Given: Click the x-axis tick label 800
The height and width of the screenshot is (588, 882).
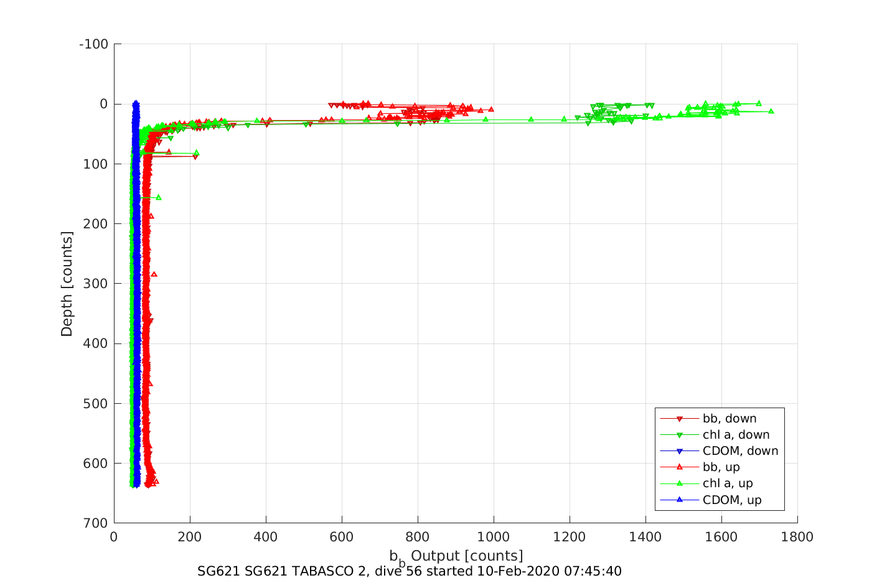Looking at the screenshot, I should (418, 537).
